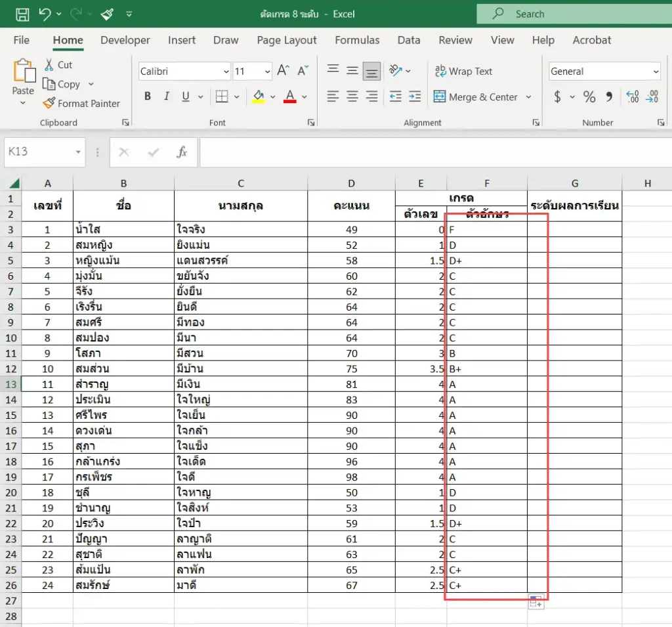The width and height of the screenshot is (672, 627).
Task: Expand Copy options arrow
Action: click(91, 84)
